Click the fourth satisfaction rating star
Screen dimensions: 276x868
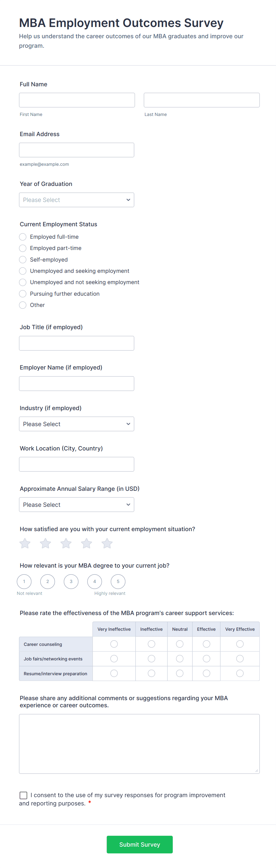(x=87, y=543)
